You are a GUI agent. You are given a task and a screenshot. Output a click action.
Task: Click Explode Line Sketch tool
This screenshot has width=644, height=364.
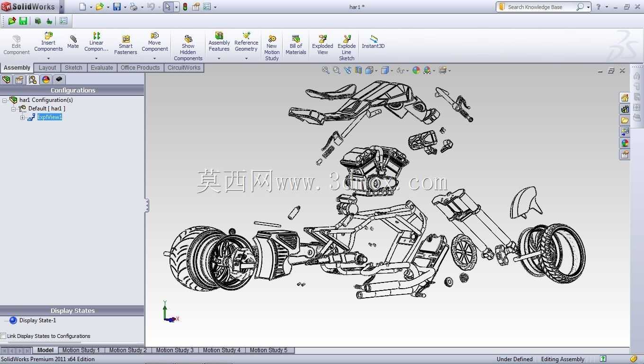347,48
